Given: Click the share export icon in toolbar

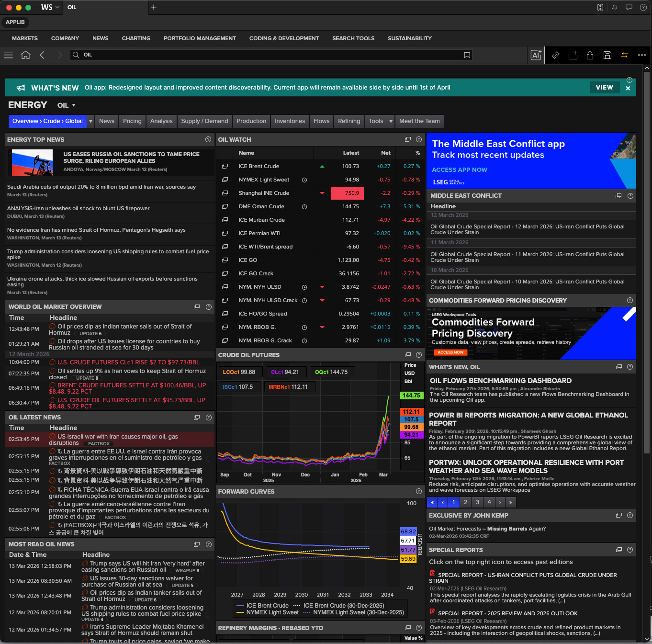Looking at the screenshot, I should click(590, 55).
